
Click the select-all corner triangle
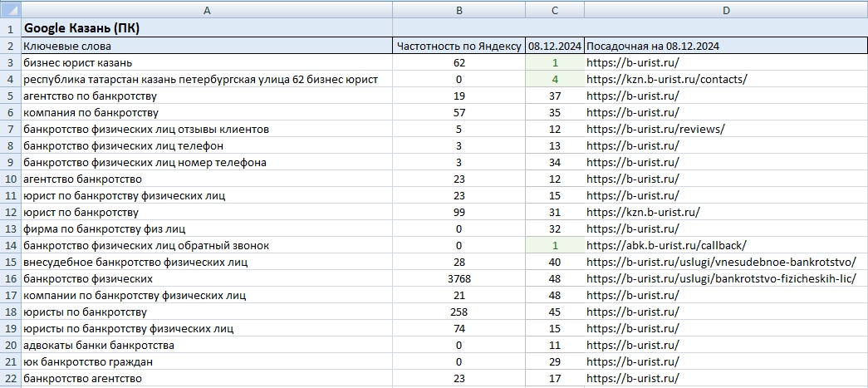(x=11, y=9)
